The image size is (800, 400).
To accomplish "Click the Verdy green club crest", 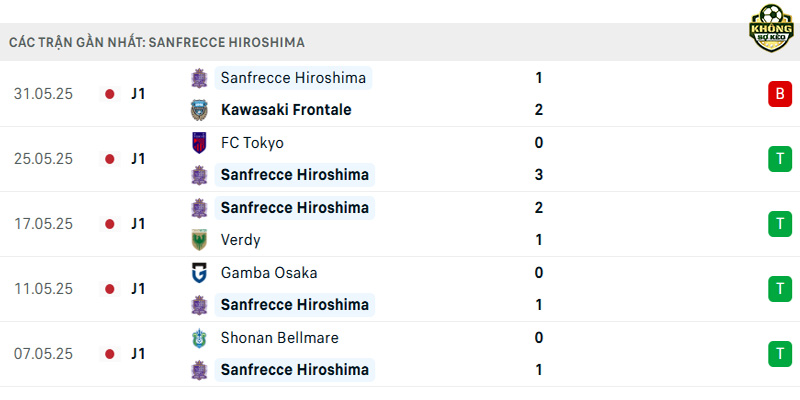I will tap(199, 240).
